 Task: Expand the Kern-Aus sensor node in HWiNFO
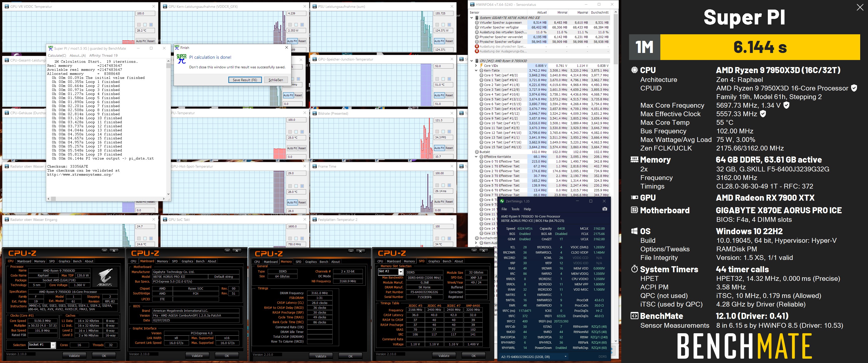pyautogui.click(x=476, y=243)
